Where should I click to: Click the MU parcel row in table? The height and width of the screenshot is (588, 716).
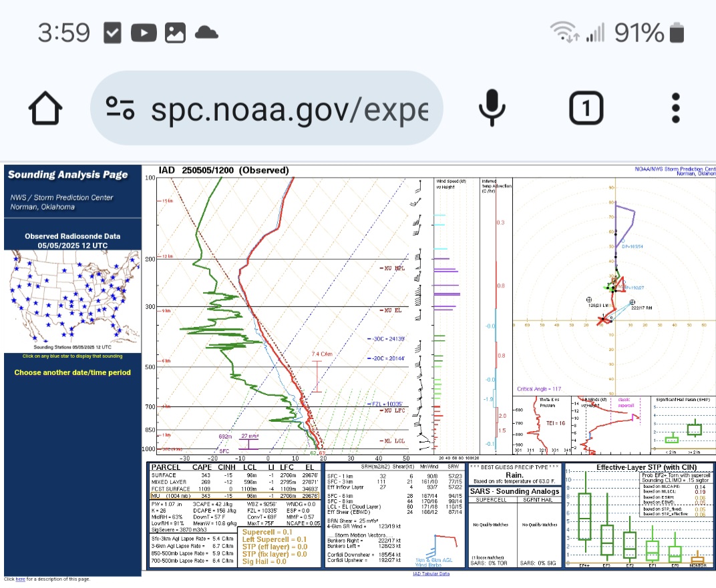coord(234,496)
